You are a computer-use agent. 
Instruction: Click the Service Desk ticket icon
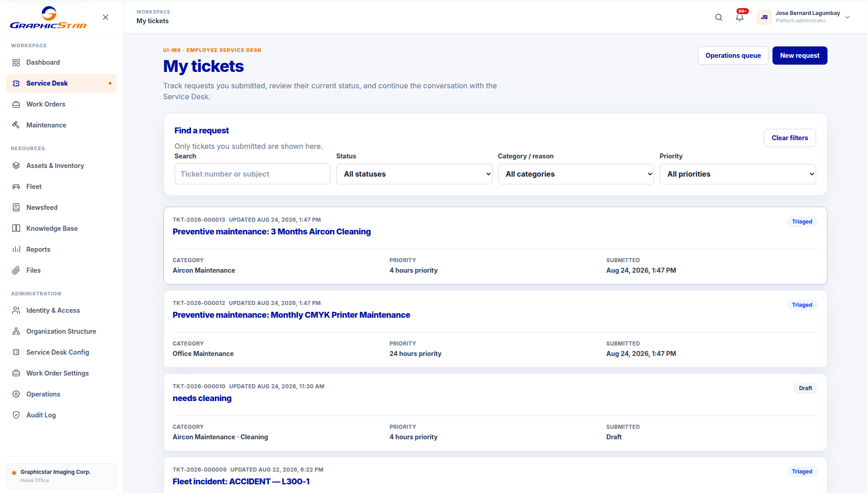point(16,83)
